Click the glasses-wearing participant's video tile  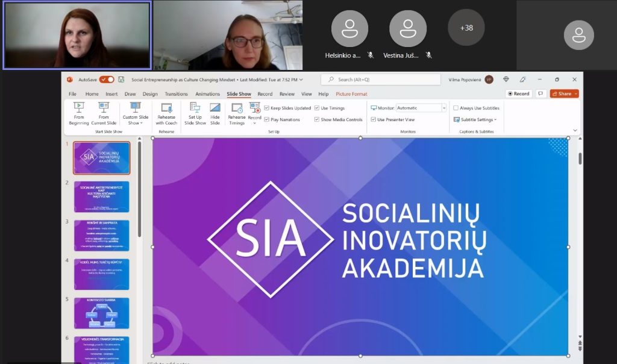click(228, 35)
